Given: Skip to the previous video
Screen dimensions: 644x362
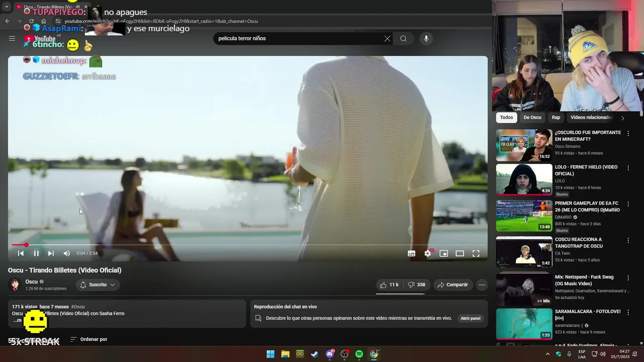Looking at the screenshot, I should pos(21,253).
